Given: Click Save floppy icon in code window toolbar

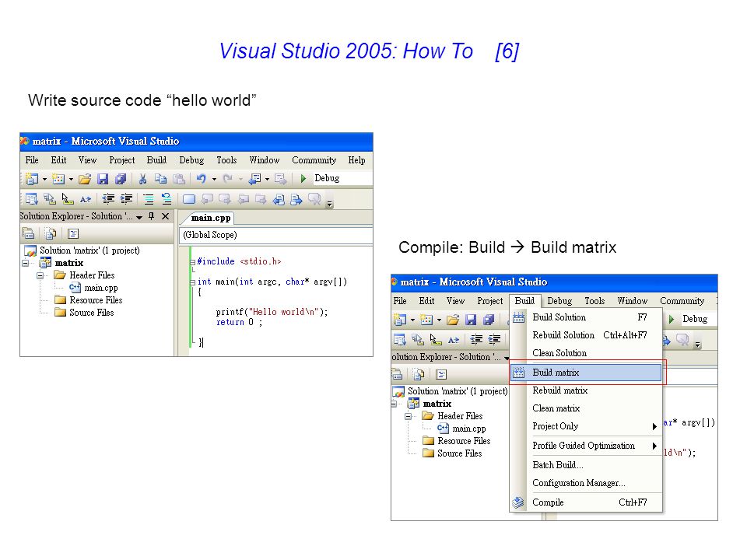Looking at the screenshot, I should (103, 179).
